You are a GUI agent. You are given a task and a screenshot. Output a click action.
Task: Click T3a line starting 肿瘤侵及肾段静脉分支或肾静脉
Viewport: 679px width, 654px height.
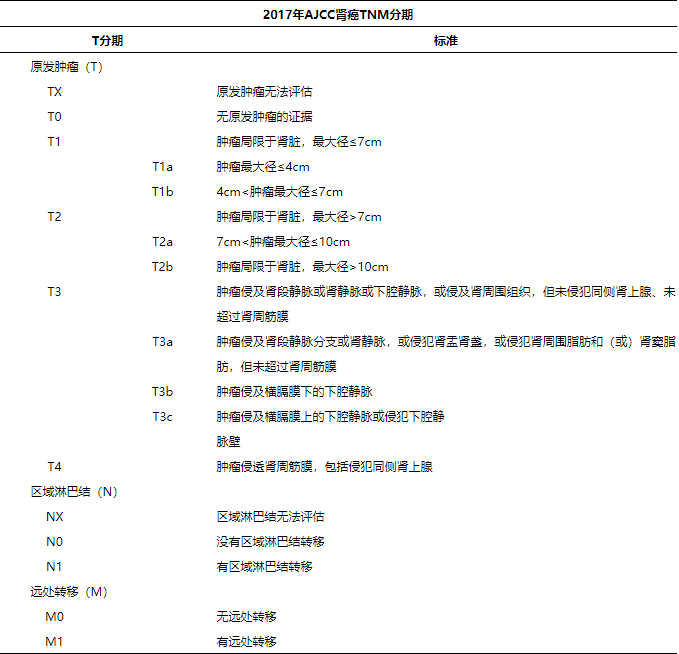[446, 342]
